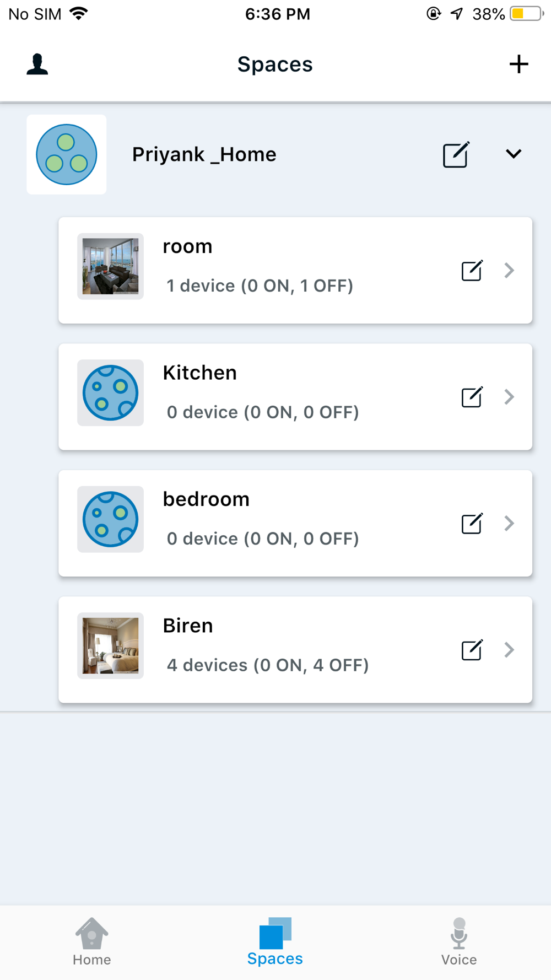
Task: Select the Kitchen card title
Action: (200, 373)
